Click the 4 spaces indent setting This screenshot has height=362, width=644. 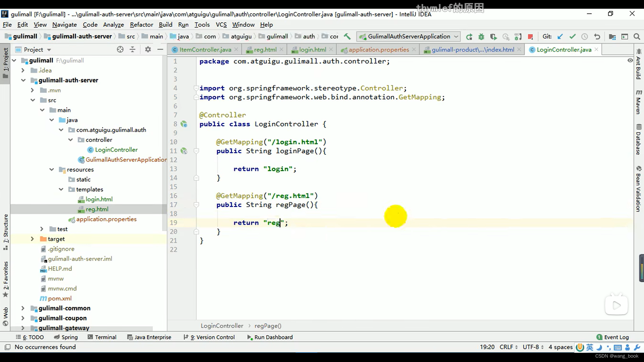tap(560, 347)
